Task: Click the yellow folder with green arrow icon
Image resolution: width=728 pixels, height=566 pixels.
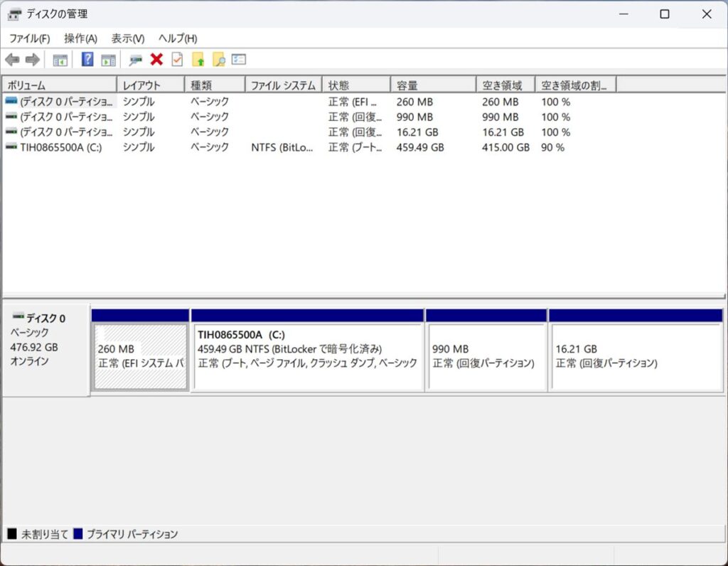Action: click(x=198, y=60)
